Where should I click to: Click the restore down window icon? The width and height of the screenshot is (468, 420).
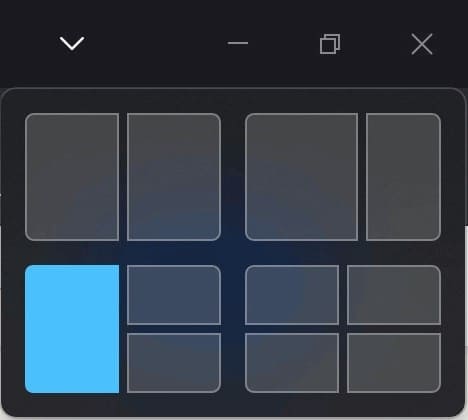[x=330, y=44]
